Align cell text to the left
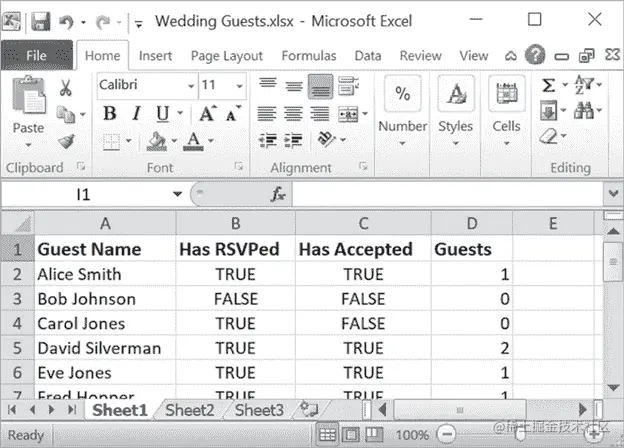The image size is (624, 448). tap(267, 114)
